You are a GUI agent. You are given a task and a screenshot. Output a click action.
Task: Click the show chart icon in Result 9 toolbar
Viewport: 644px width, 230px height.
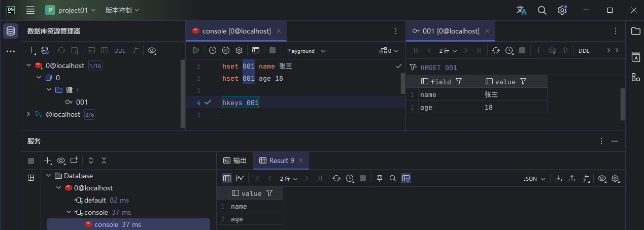tap(240, 178)
